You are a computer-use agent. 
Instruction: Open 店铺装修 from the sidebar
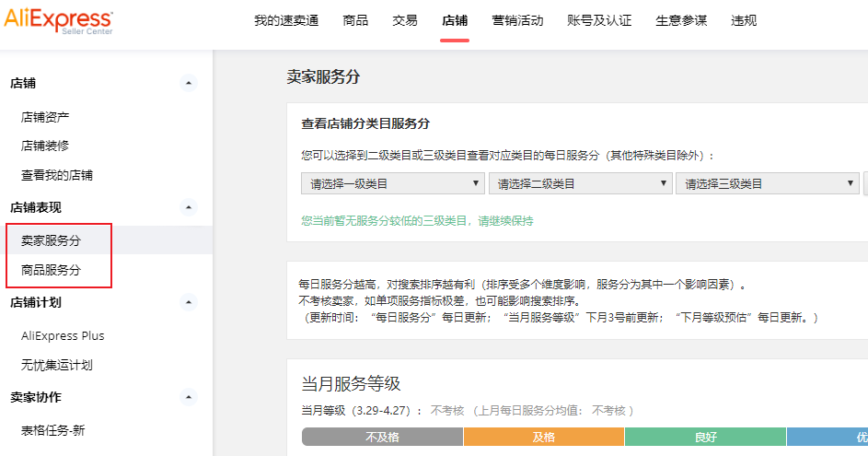click(45, 146)
